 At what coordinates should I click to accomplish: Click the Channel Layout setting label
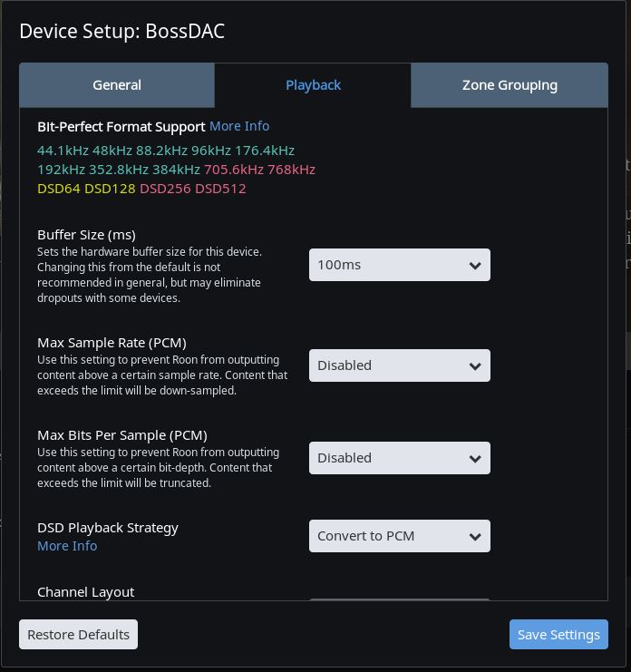[86, 592]
